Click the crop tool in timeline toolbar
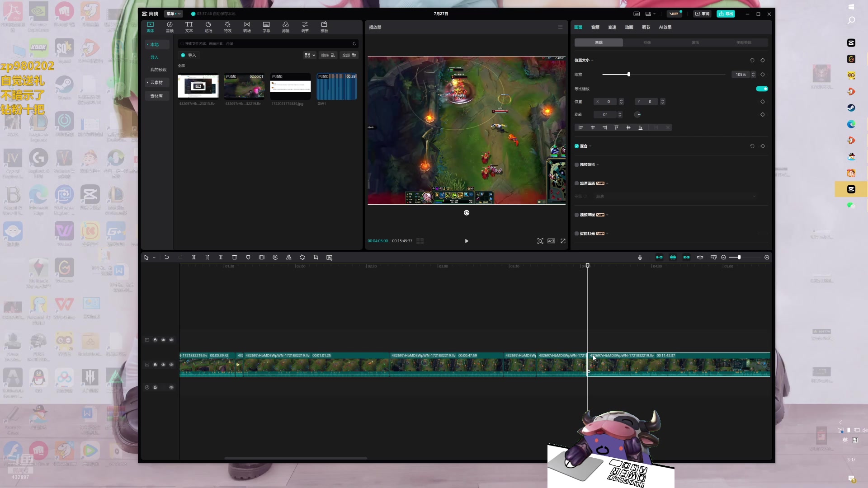This screenshot has height=488, width=868. [x=316, y=258]
